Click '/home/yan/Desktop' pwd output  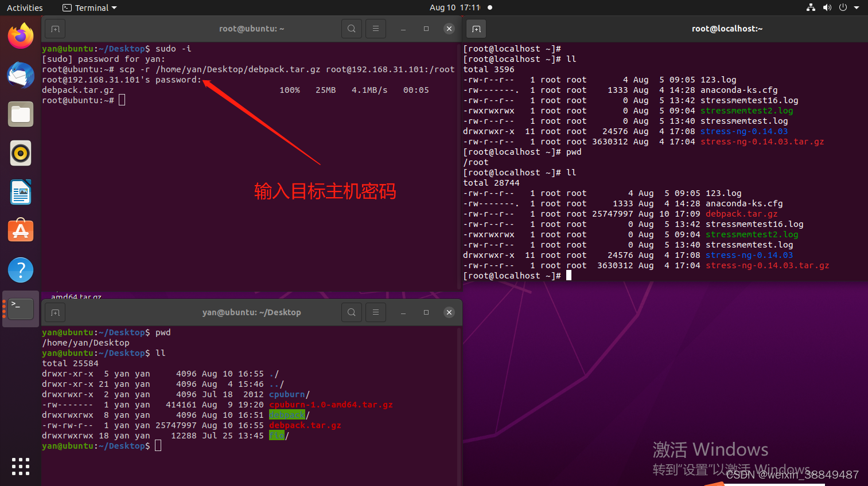point(85,343)
